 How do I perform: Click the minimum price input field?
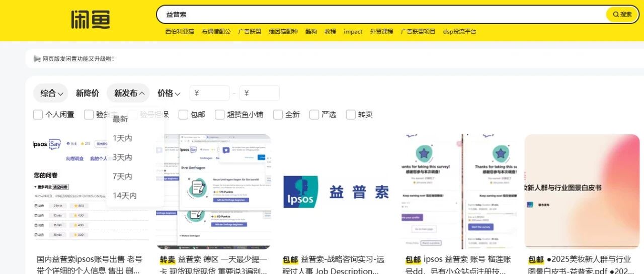point(209,93)
